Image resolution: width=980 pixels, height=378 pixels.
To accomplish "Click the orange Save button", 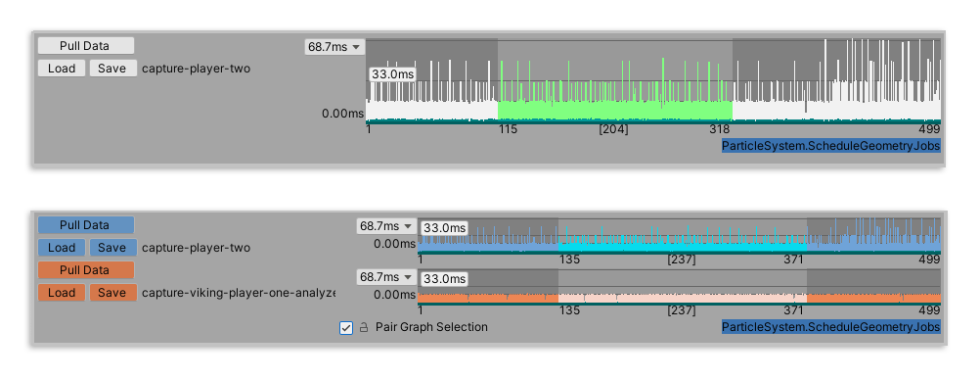I will [x=112, y=292].
